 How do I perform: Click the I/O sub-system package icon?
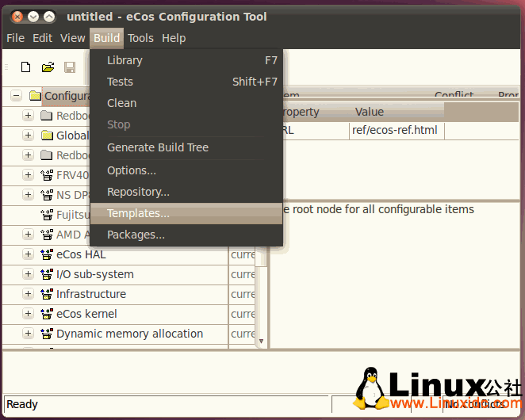tap(47, 274)
